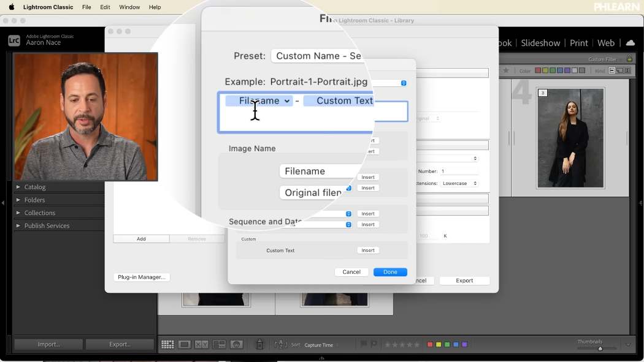Image resolution: width=644 pixels, height=362 pixels.
Task: Filter by purple color label in filter bar
Action: [567, 70]
